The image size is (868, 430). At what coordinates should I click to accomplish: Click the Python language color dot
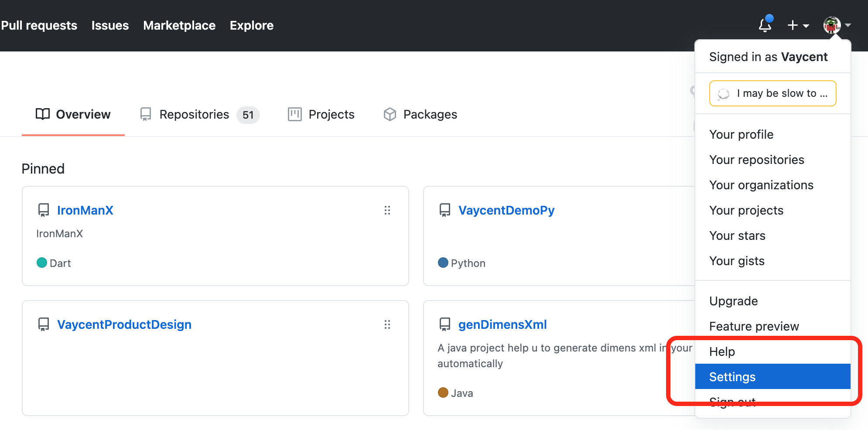coord(443,263)
